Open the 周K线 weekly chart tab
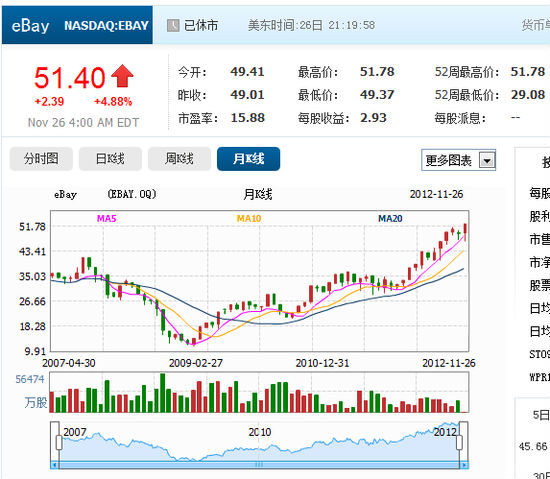The width and height of the screenshot is (550, 479). tap(179, 159)
